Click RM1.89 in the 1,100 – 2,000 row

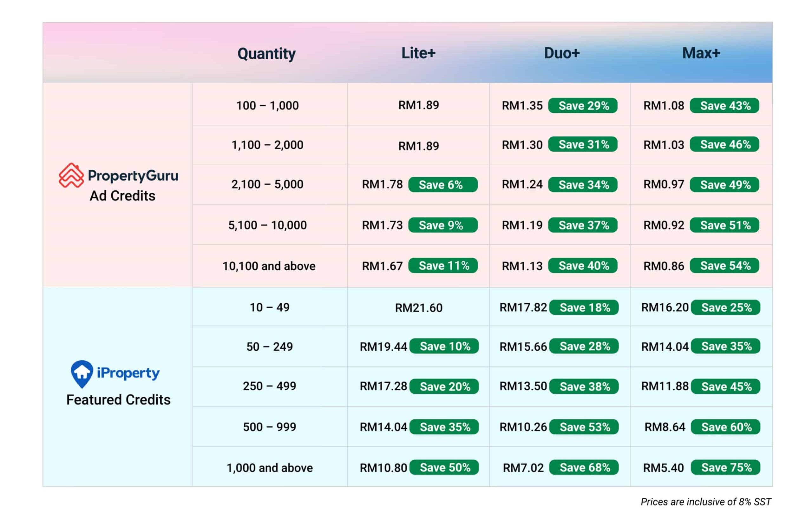(419, 146)
